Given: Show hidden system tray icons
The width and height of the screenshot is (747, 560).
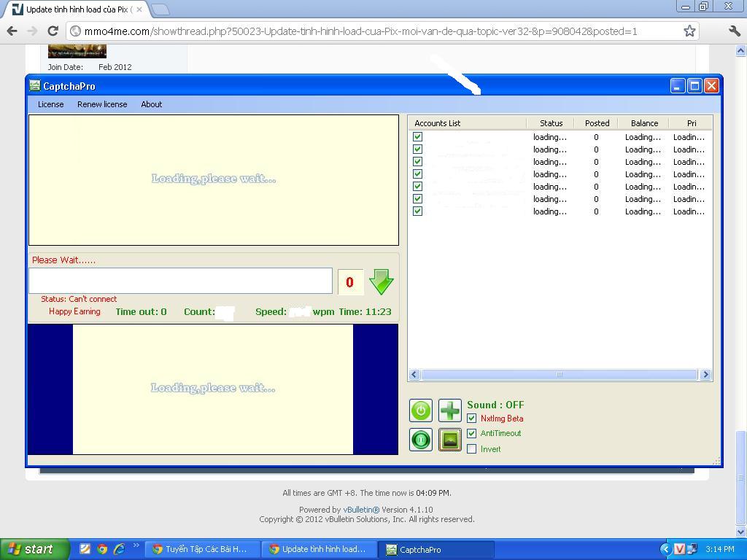Looking at the screenshot, I should click(665, 549).
